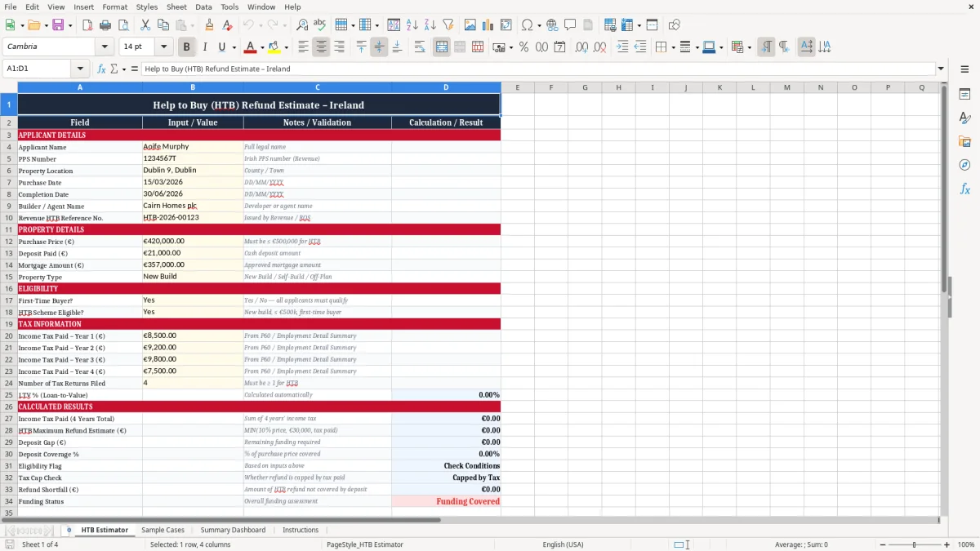
Task: Click row header 12
Action: [x=9, y=242]
